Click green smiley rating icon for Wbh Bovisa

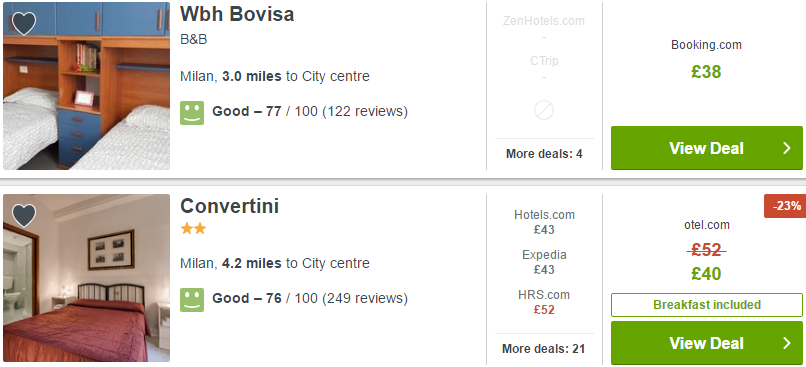192,113
